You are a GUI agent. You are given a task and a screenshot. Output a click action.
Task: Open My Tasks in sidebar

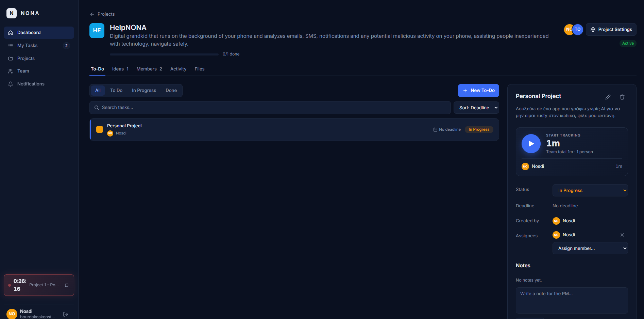click(x=39, y=46)
